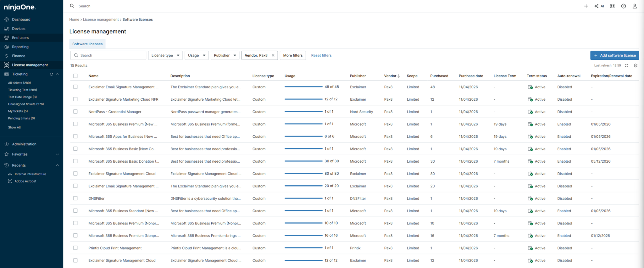Click the Ticketing refresh icon in sidebar
The image size is (644, 268).
(51, 74)
